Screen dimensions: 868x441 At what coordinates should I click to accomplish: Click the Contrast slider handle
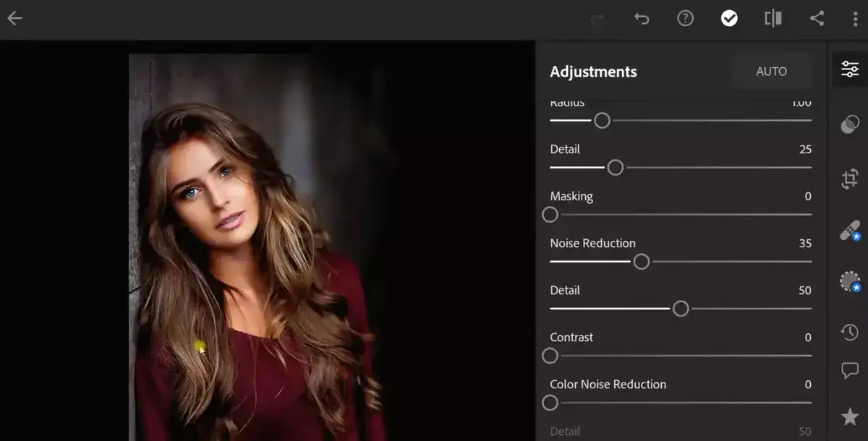(550, 356)
